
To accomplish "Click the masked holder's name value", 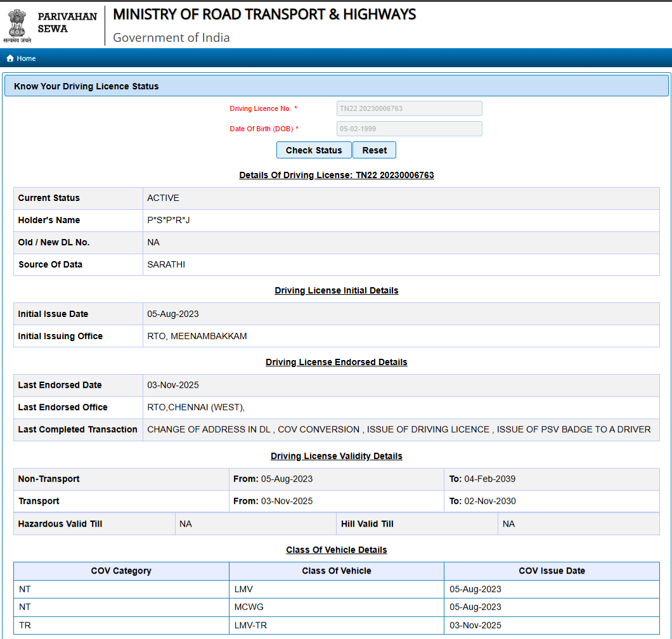I will (x=168, y=220).
